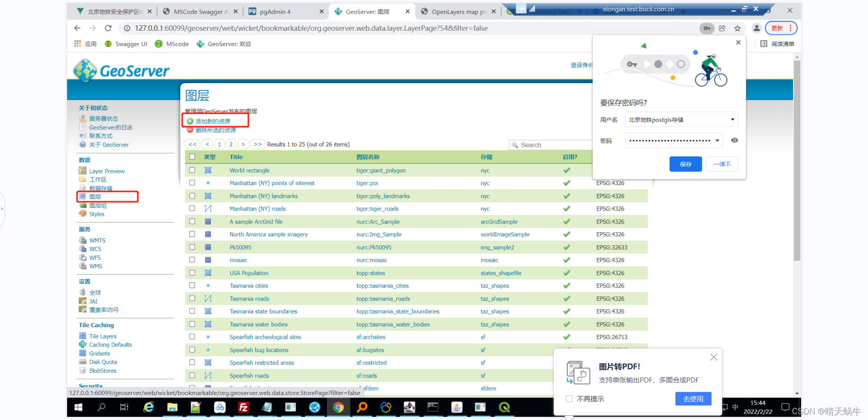Open Internet Explorer from the taskbar
This screenshot has height=420, width=868.
click(148, 407)
